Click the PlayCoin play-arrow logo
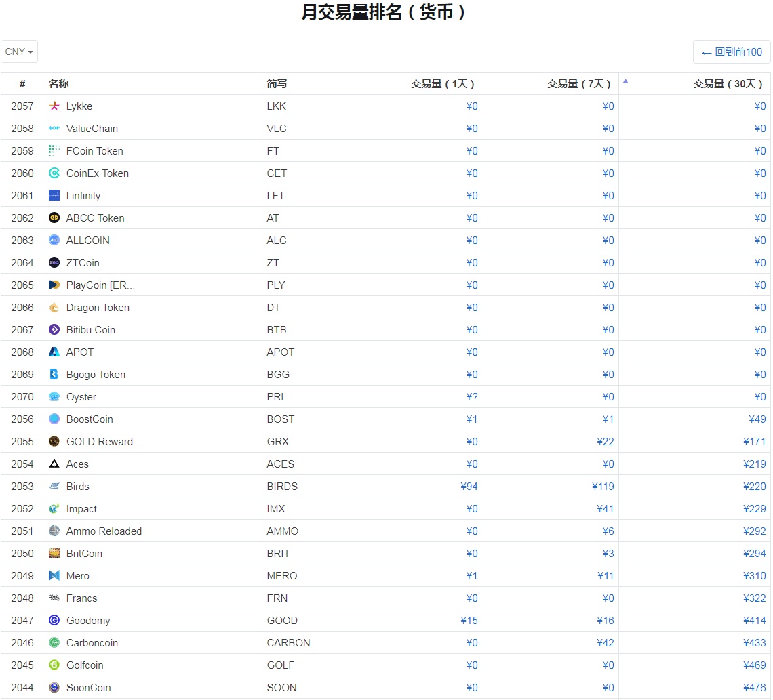 (x=54, y=285)
